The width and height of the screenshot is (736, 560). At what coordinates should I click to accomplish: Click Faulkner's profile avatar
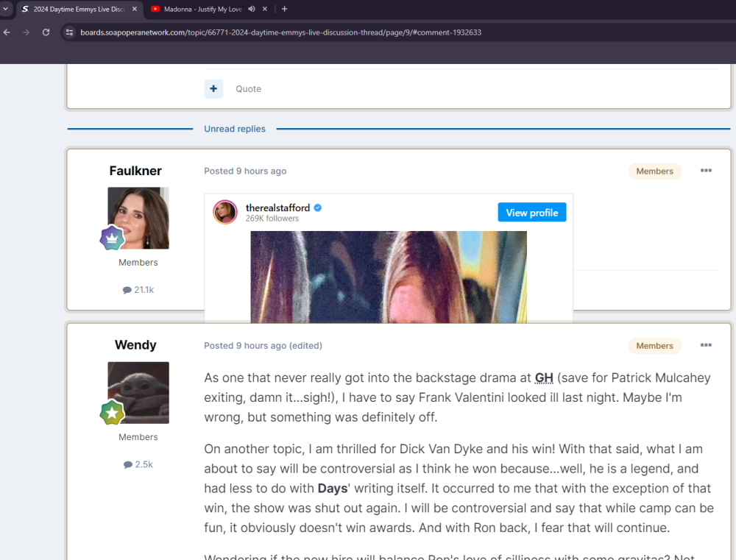[x=138, y=218]
